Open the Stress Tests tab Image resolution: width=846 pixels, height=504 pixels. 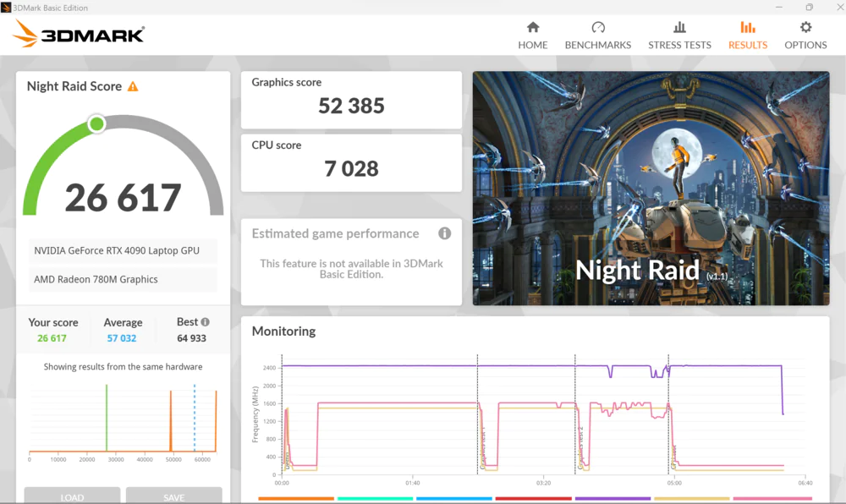[x=679, y=36]
